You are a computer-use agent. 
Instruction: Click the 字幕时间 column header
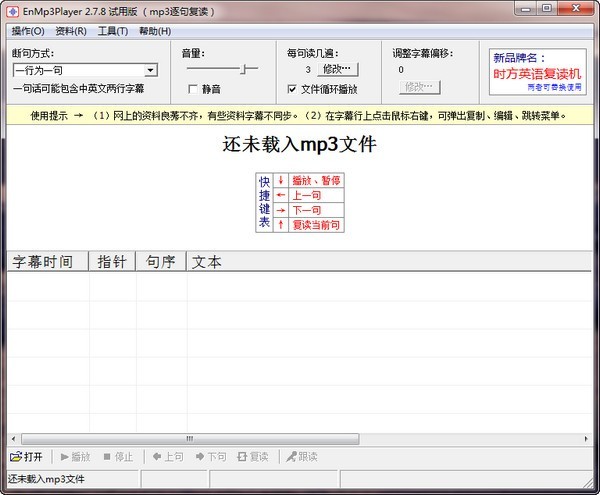coord(47,262)
